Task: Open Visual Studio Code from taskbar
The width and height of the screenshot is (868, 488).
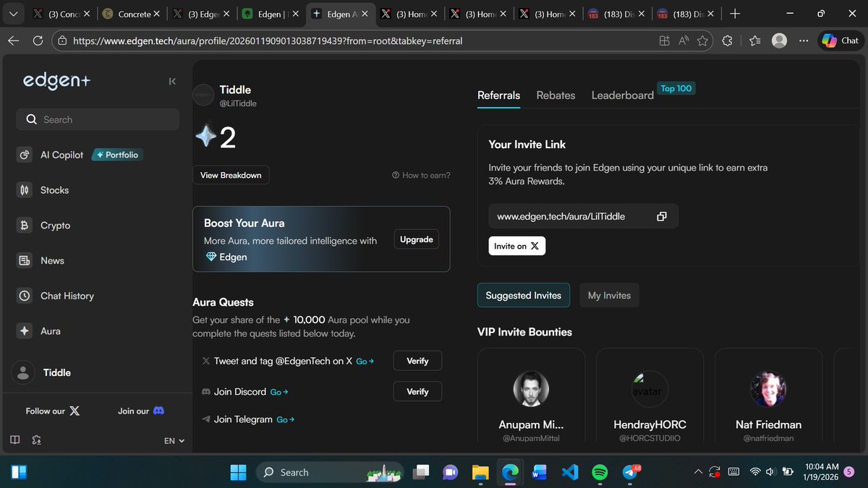Action: pyautogui.click(x=570, y=472)
